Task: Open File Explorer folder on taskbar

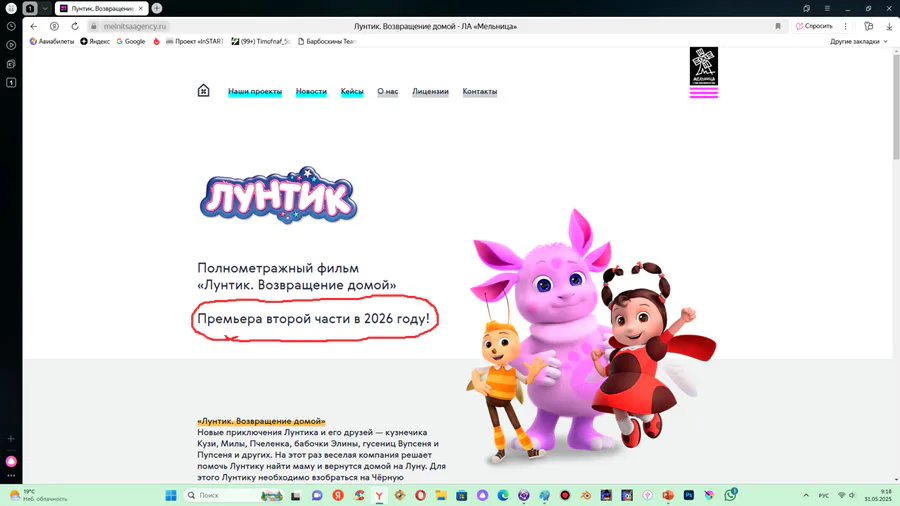Action: pos(441,495)
